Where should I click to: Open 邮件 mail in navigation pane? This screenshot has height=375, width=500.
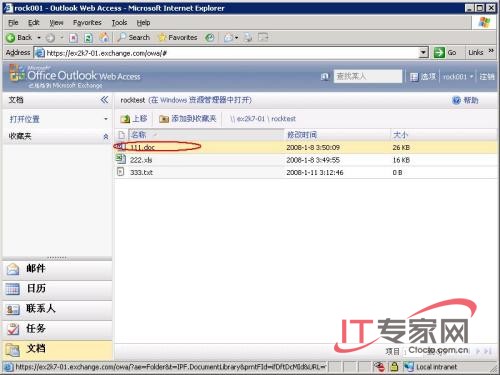[57, 269]
